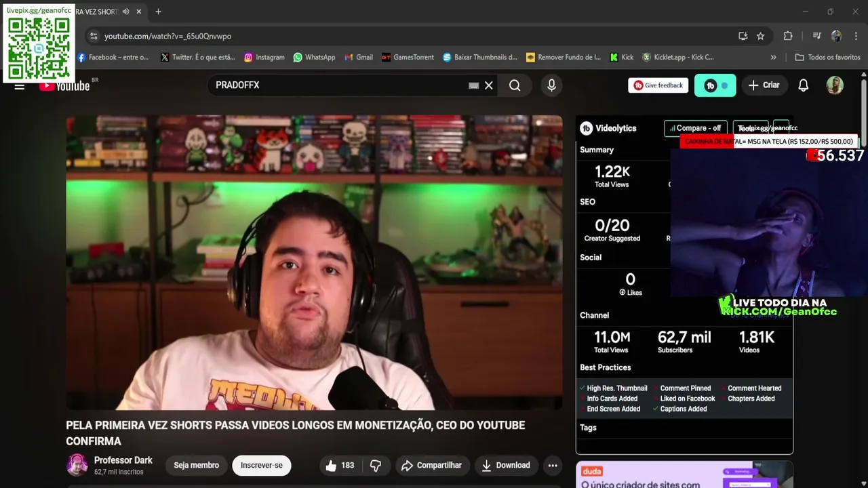Open the Chrome three-dot menu
Screen dimensions: 868x488
point(856,36)
